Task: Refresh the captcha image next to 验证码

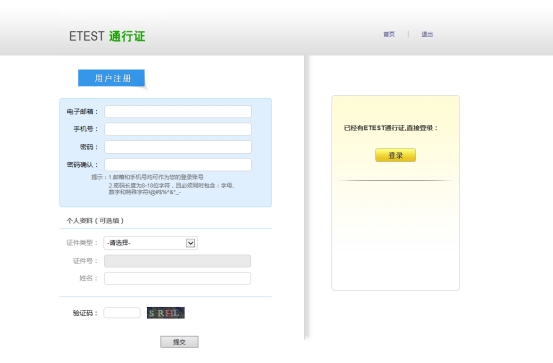Action: [x=166, y=313]
